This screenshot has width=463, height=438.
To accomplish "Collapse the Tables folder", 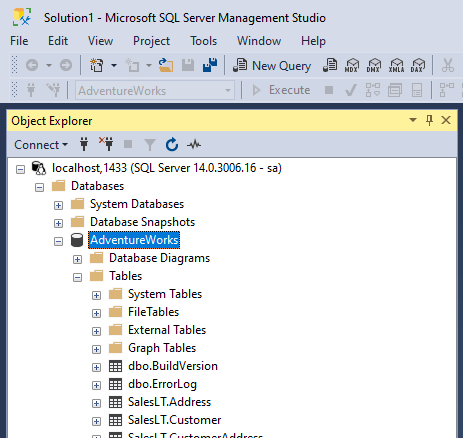I will coord(77,277).
